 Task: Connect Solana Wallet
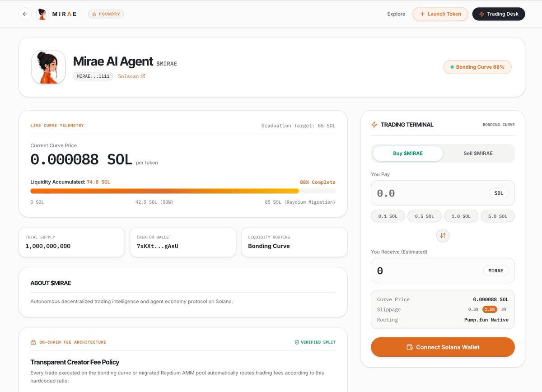pos(443,347)
